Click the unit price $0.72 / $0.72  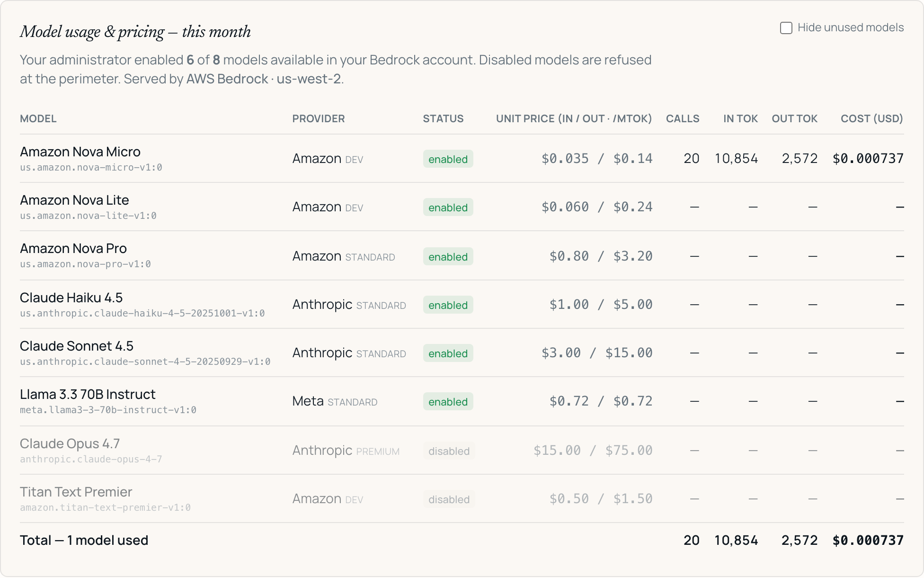(601, 401)
